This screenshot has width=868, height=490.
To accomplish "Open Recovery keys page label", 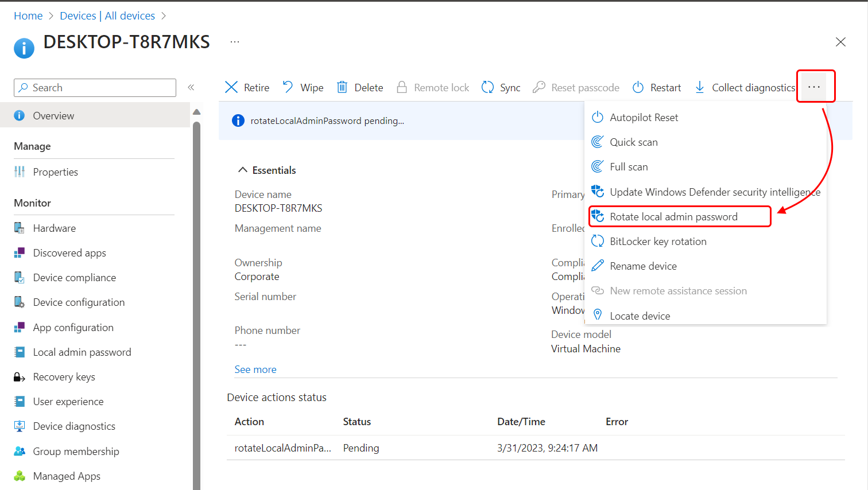I will tap(64, 376).
